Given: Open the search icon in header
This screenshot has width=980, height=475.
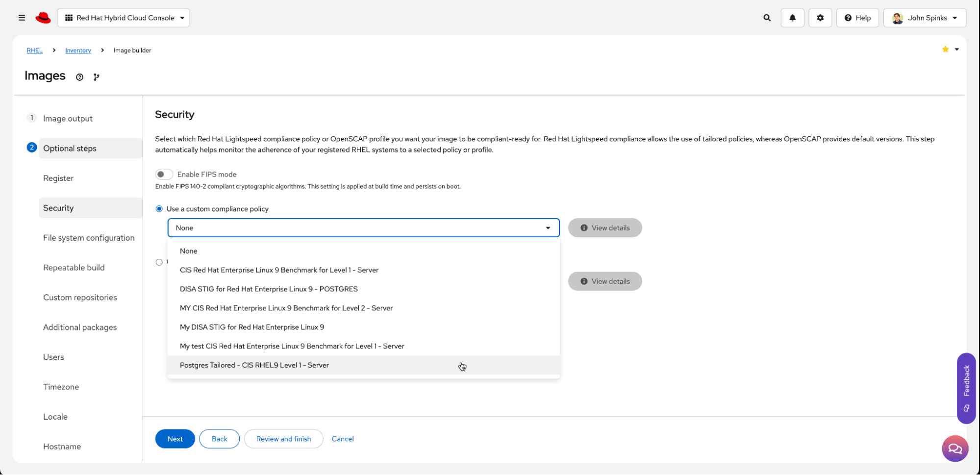Looking at the screenshot, I should 767,18.
